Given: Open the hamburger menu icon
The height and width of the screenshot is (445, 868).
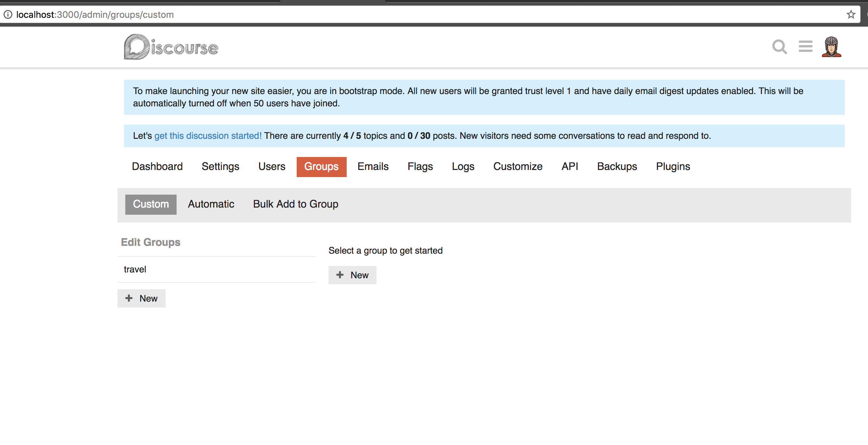Looking at the screenshot, I should pos(805,46).
